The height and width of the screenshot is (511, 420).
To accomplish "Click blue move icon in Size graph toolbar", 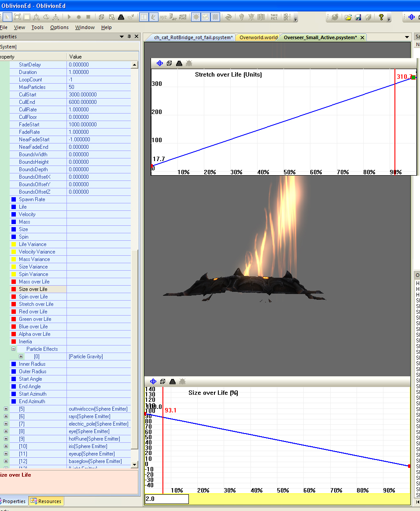I will coord(153,381).
